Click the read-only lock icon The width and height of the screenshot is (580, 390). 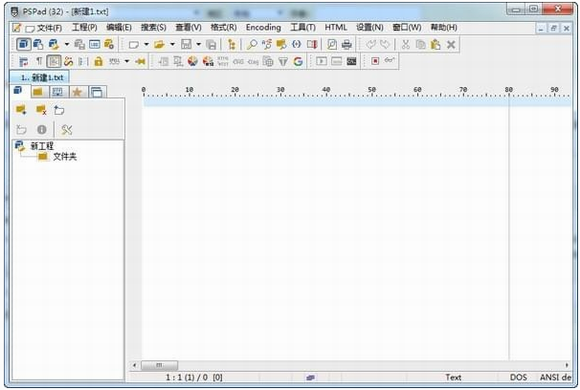98,61
